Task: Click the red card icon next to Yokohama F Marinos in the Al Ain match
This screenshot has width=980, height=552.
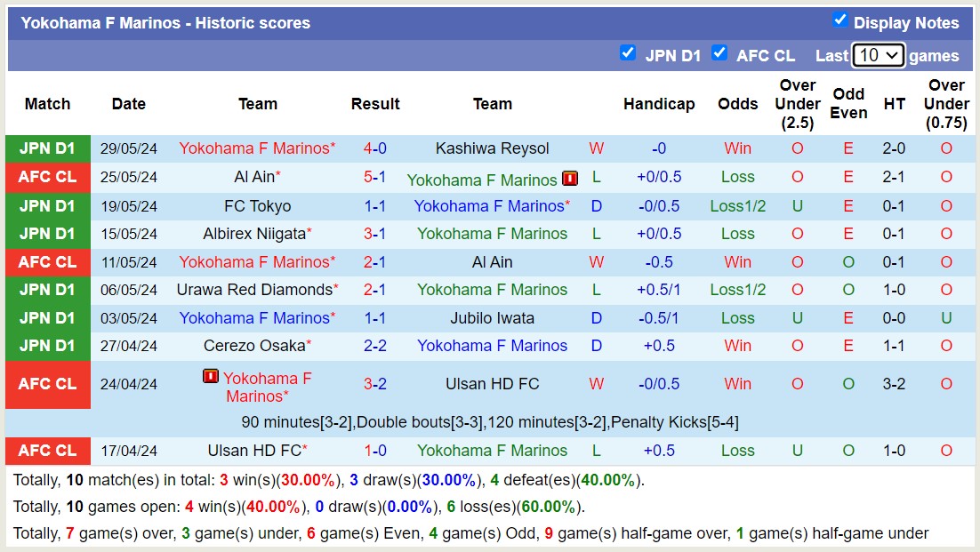Action: pyautogui.click(x=568, y=179)
